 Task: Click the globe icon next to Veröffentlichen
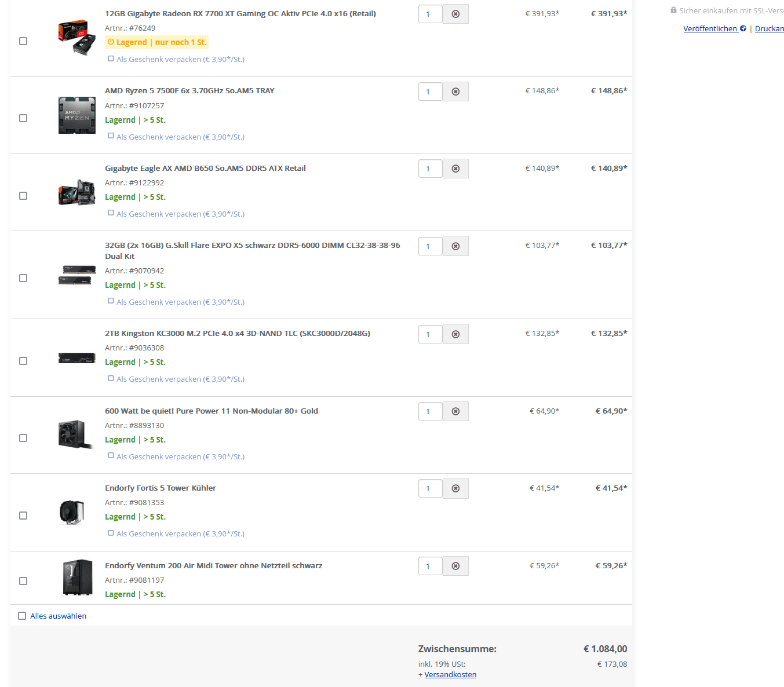(x=743, y=28)
